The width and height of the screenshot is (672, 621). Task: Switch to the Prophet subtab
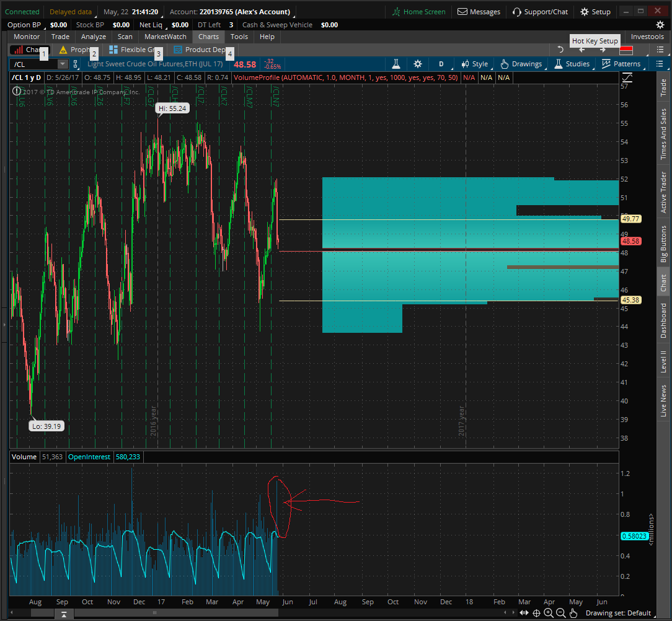pyautogui.click(x=76, y=50)
